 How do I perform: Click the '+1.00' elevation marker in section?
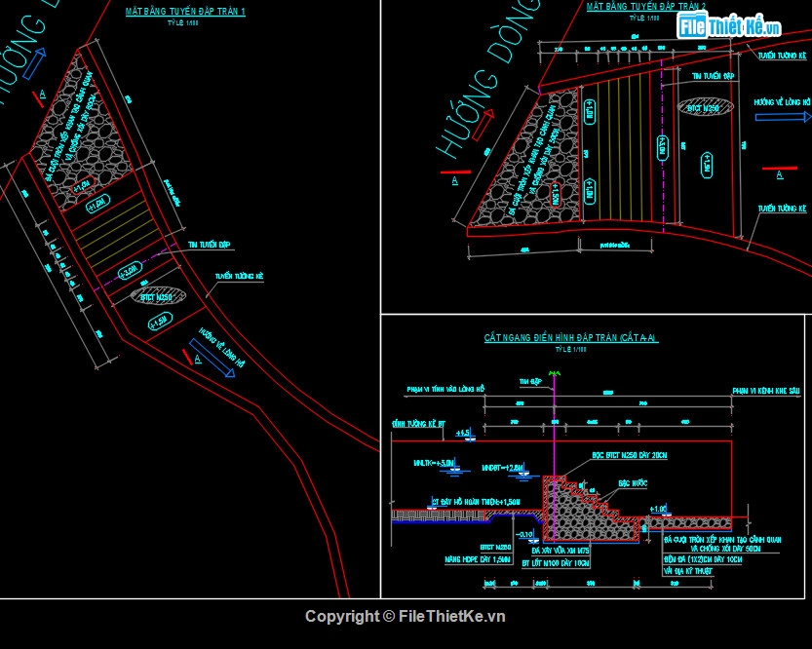coord(658,510)
